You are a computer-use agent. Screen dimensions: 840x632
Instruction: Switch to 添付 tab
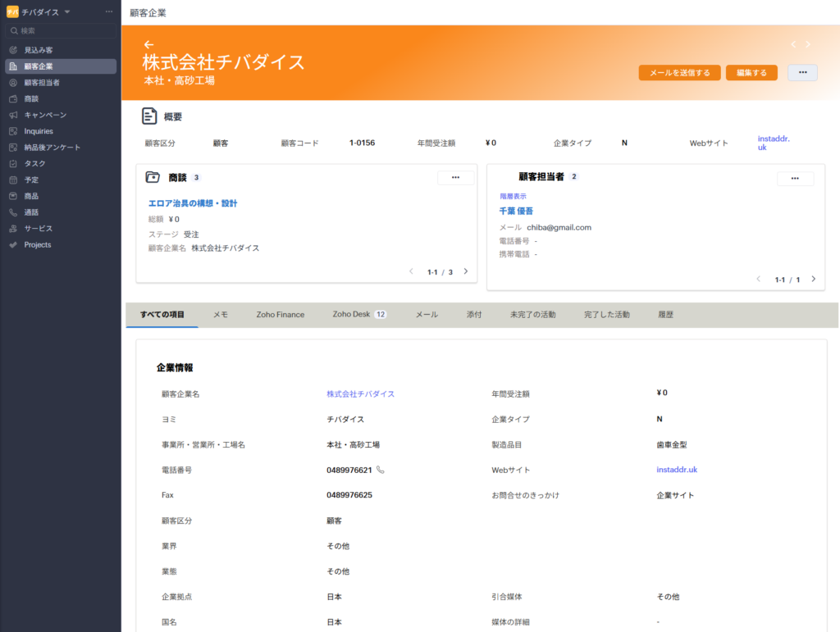474,315
